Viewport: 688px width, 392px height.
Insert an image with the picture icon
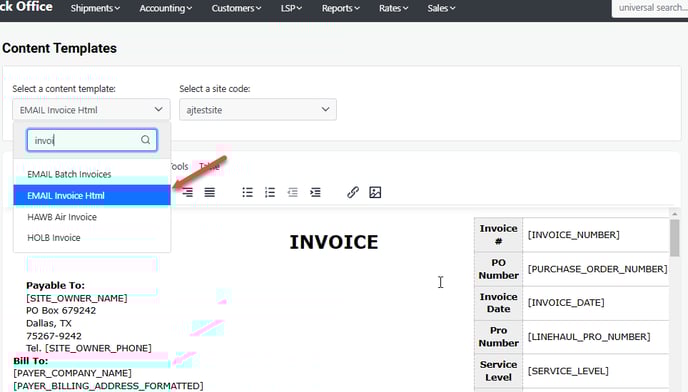coord(375,192)
